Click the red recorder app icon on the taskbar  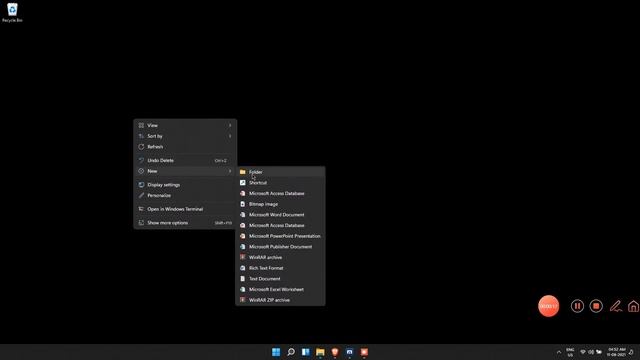364,352
